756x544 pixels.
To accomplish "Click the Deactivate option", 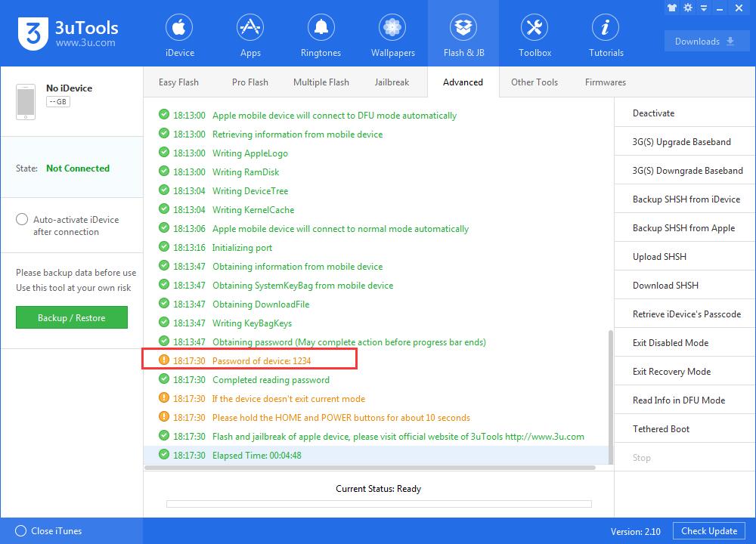I will tap(685, 113).
